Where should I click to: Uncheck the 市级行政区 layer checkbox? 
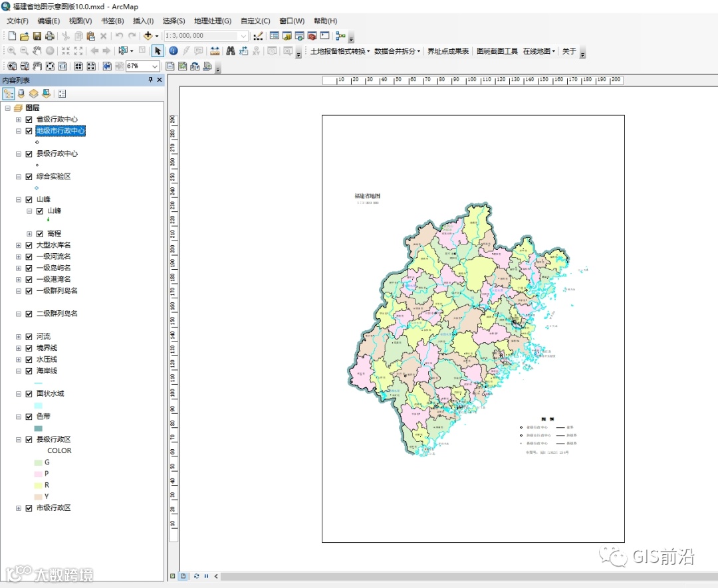pyautogui.click(x=29, y=508)
